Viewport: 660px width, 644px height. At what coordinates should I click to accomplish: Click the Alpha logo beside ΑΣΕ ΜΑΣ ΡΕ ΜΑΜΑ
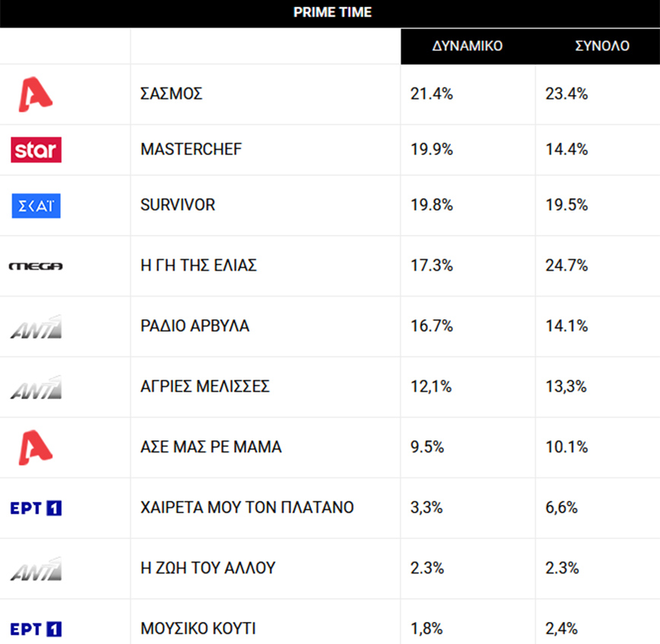pos(36,447)
